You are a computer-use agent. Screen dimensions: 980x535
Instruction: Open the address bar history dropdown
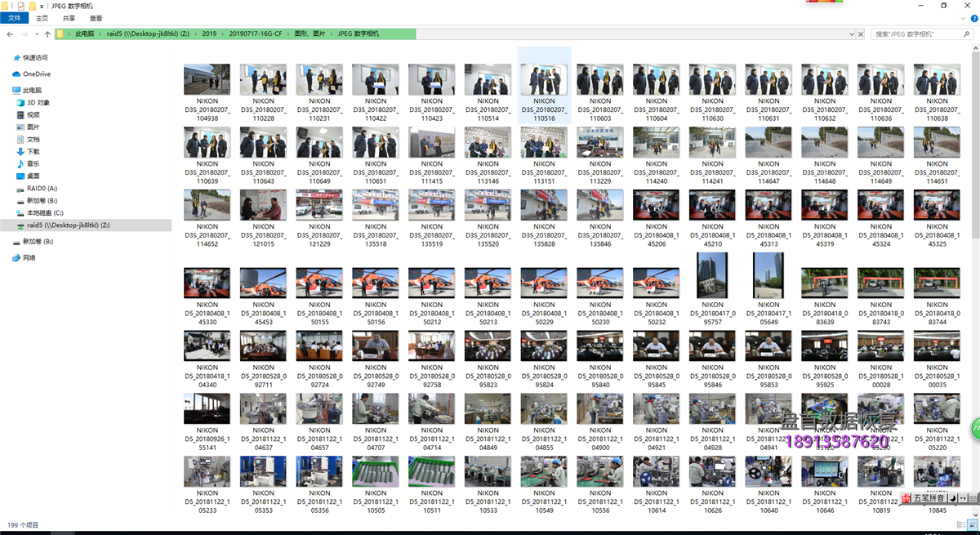tap(852, 34)
